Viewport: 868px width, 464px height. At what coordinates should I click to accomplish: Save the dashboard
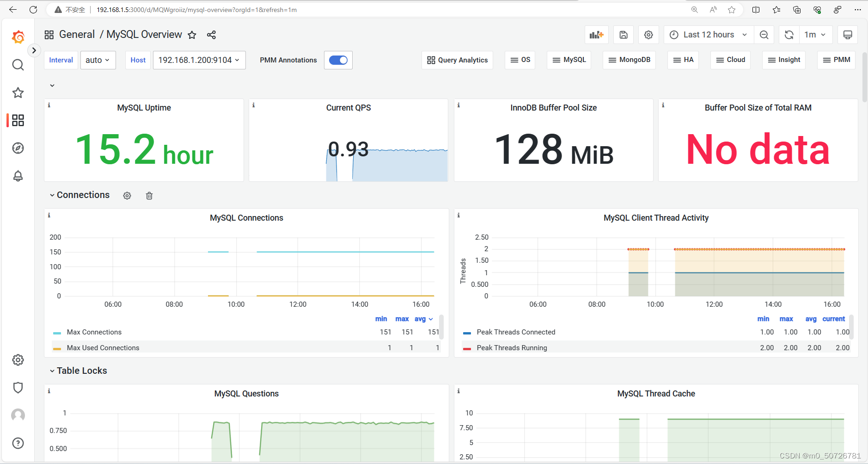click(623, 35)
